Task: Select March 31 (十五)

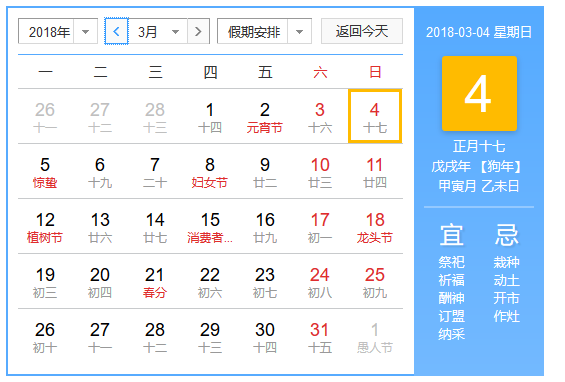Action: point(320,337)
